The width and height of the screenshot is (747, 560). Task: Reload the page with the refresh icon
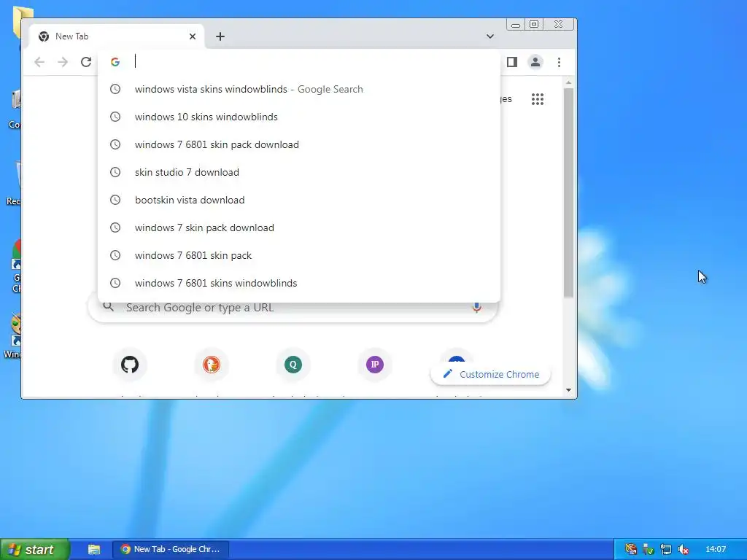tap(86, 62)
